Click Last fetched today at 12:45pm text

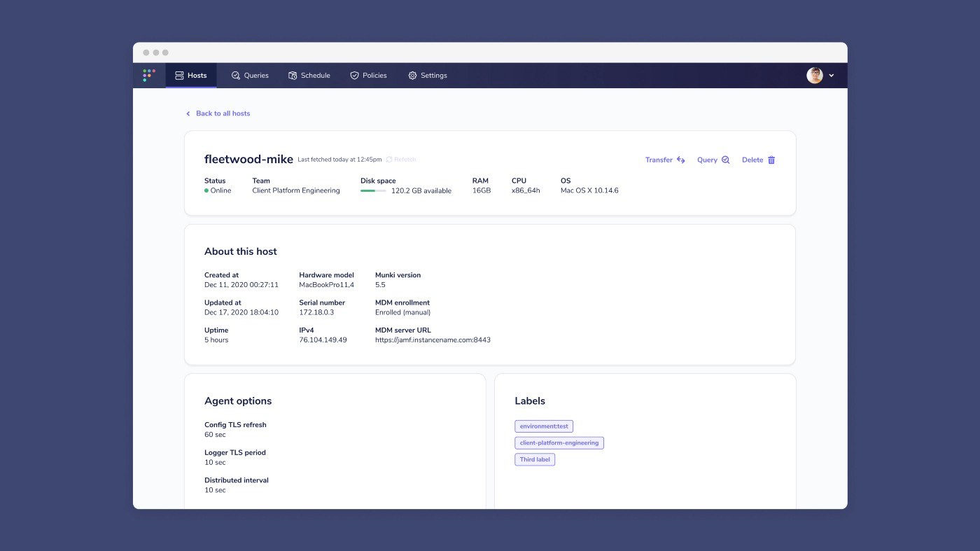click(339, 160)
